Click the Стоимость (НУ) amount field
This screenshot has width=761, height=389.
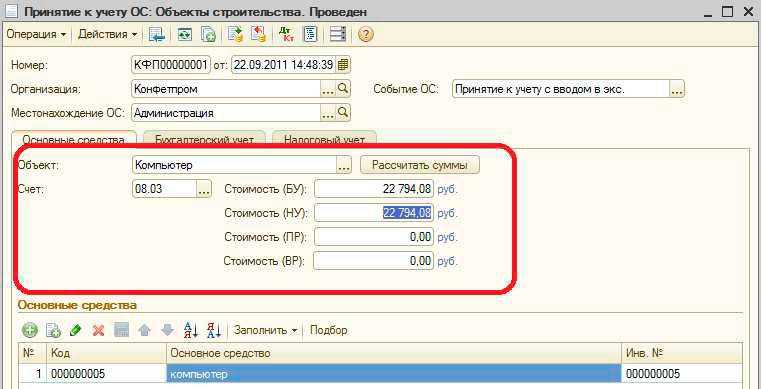pyautogui.click(x=373, y=213)
